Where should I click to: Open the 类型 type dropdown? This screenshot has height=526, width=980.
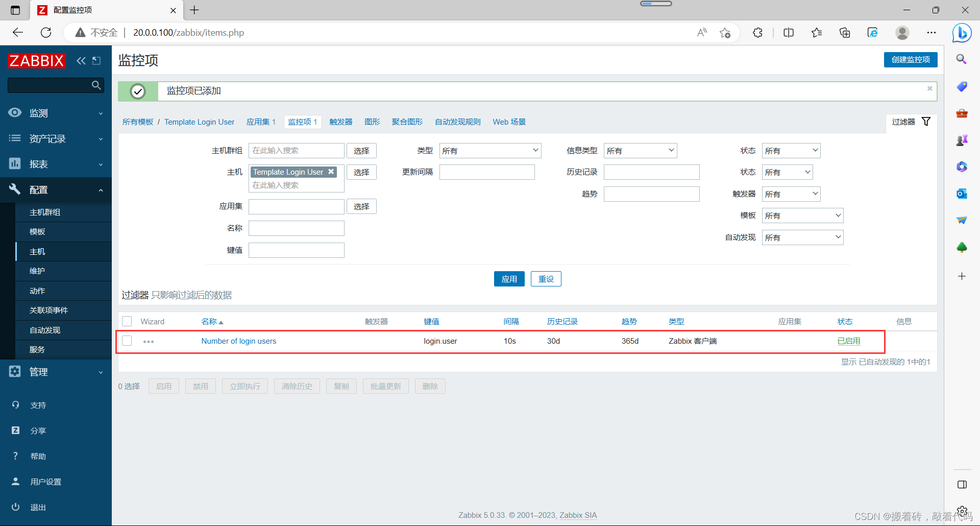pos(490,151)
